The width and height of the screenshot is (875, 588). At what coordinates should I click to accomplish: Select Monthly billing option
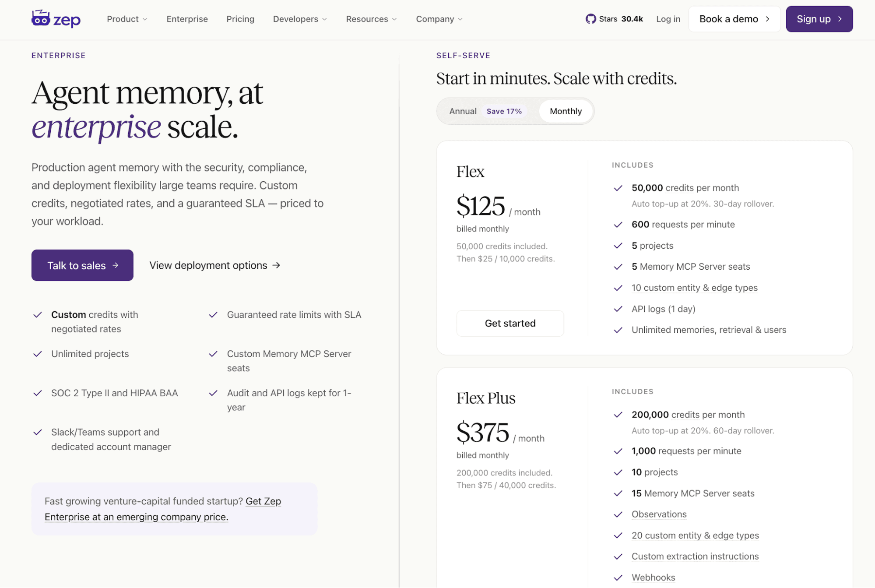[566, 111]
